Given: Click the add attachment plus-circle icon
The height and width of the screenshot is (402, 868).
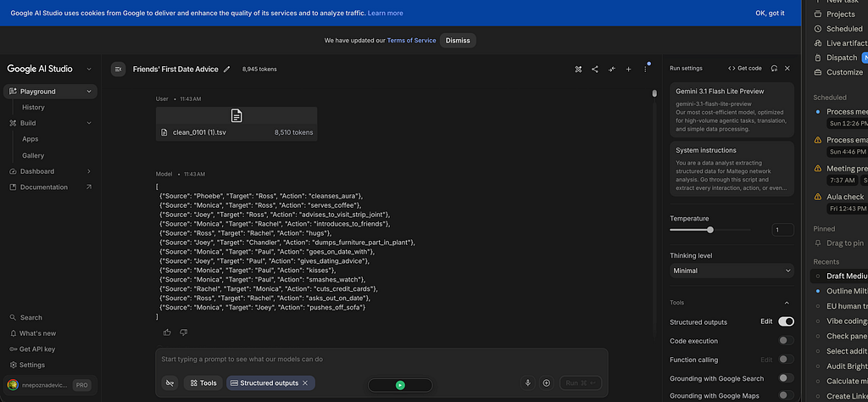Looking at the screenshot, I should point(547,382).
